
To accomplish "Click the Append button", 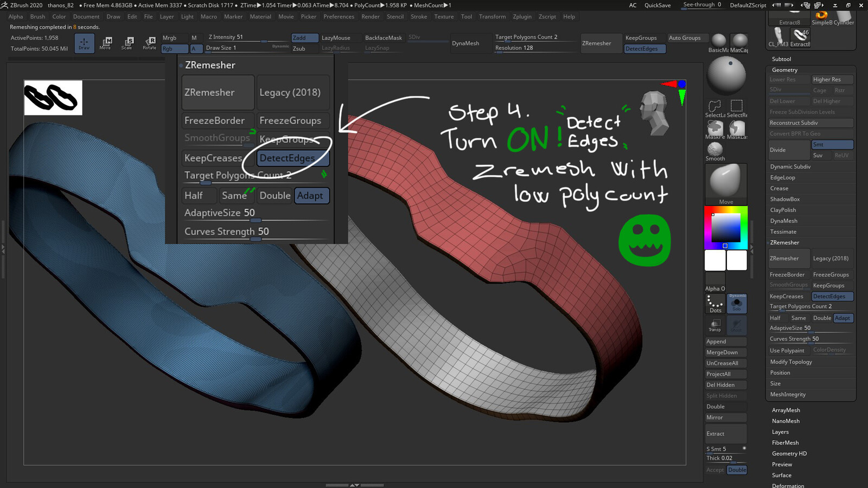I will click(726, 342).
